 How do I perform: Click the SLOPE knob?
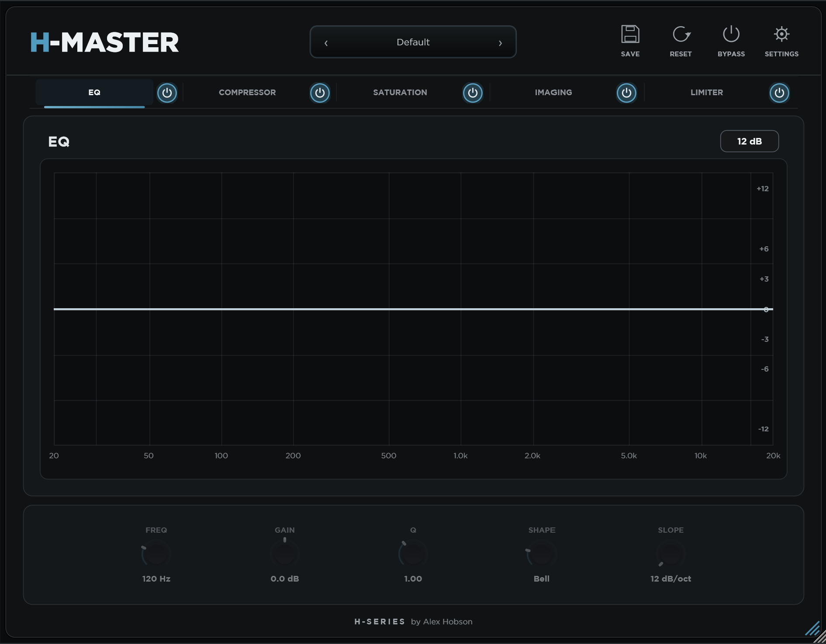click(670, 554)
